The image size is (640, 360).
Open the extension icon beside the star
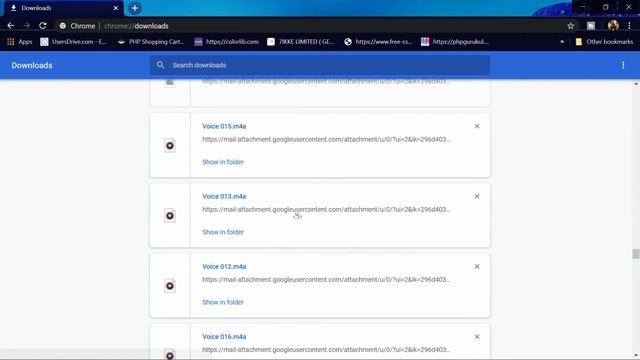tap(591, 26)
